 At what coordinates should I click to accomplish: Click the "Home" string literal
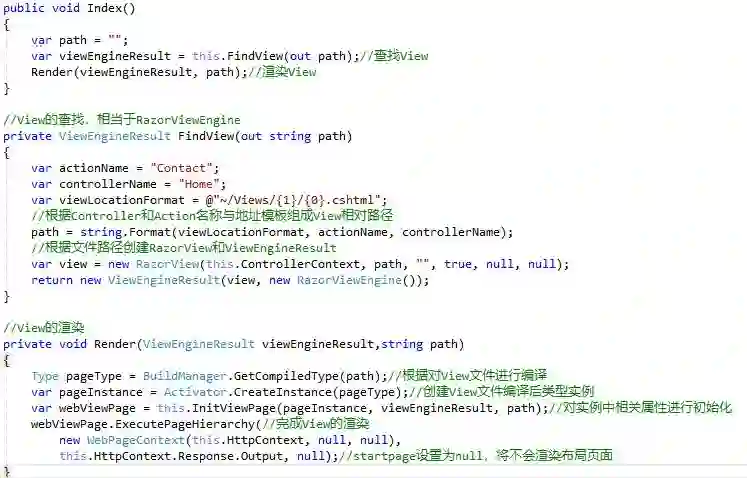point(198,184)
